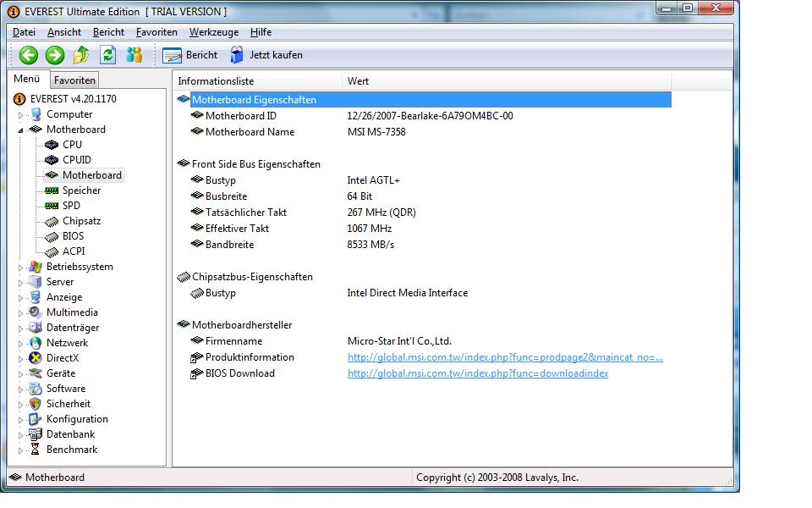Select the Chipsatz icon in tree
This screenshot has height=508, width=812.
(x=52, y=221)
